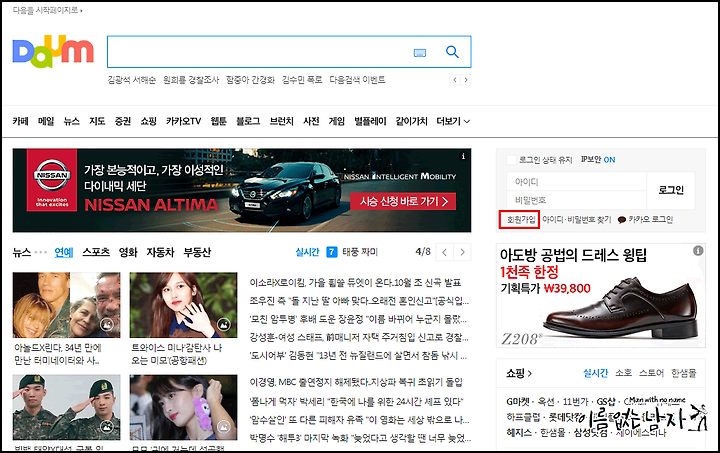Screen dimensions: 720x453
Task: Click the 아이디 input field
Action: pyautogui.click(x=576, y=182)
